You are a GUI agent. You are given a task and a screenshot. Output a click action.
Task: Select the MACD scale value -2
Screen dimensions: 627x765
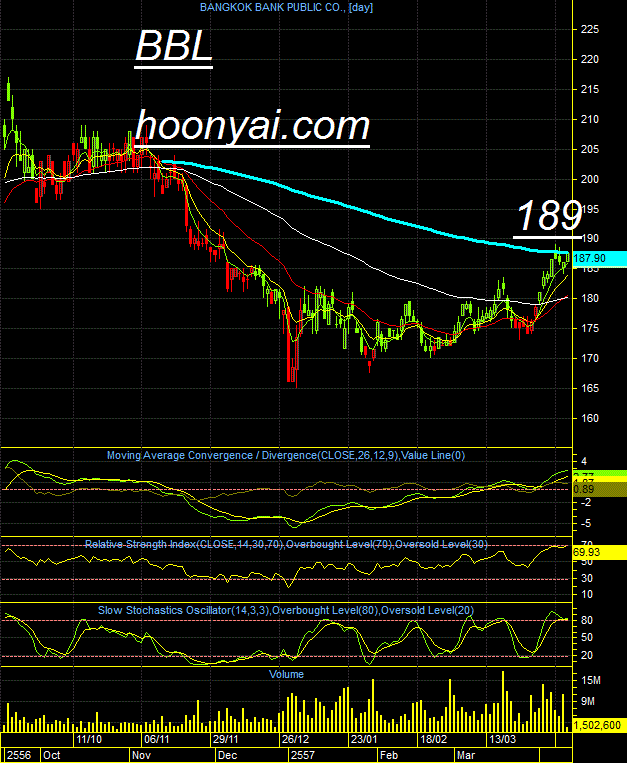point(586,503)
